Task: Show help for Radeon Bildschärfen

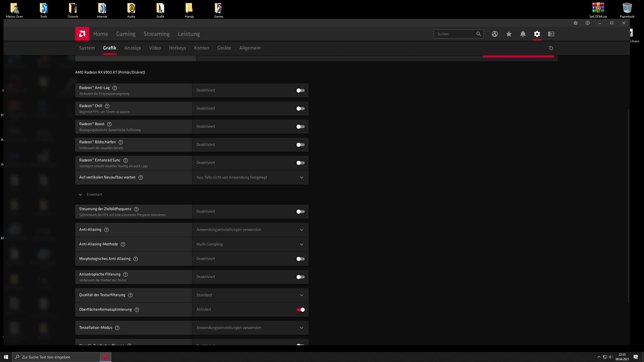Action: pyautogui.click(x=121, y=142)
